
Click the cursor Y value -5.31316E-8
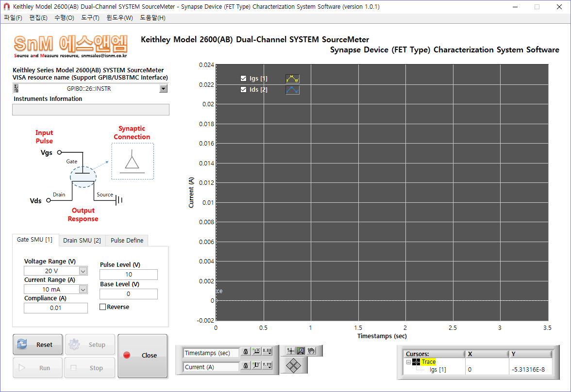[x=528, y=369]
